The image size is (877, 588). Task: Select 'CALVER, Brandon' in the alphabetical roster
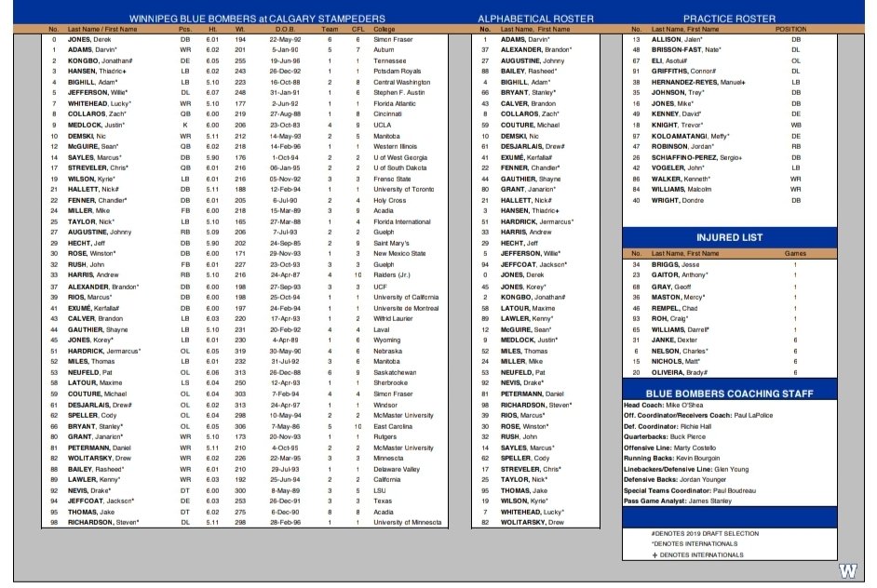point(528,103)
